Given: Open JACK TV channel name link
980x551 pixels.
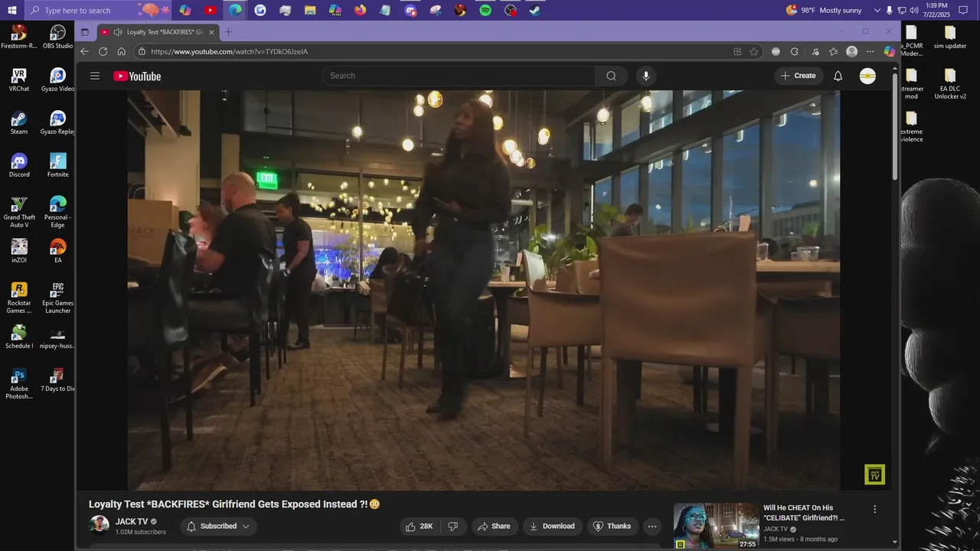Looking at the screenshot, I should click(x=132, y=522).
